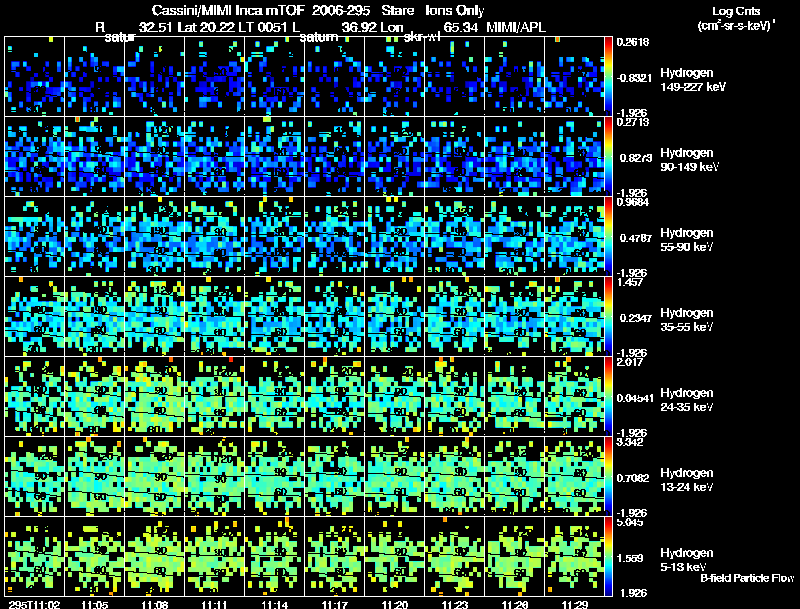The height and width of the screenshot is (609, 800).
Task: Click the 11:23 time axis label
Action: [x=454, y=604]
